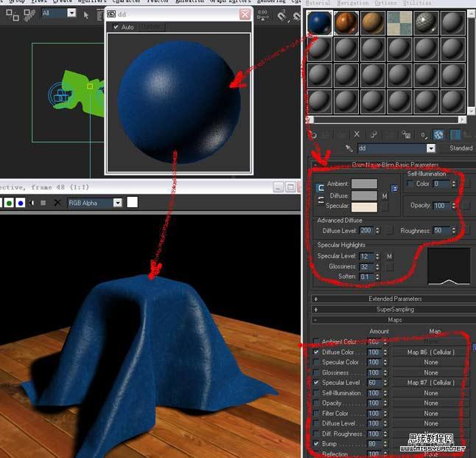Click the Update button in dd preview window
The width and height of the screenshot is (476, 458).
pos(151,27)
